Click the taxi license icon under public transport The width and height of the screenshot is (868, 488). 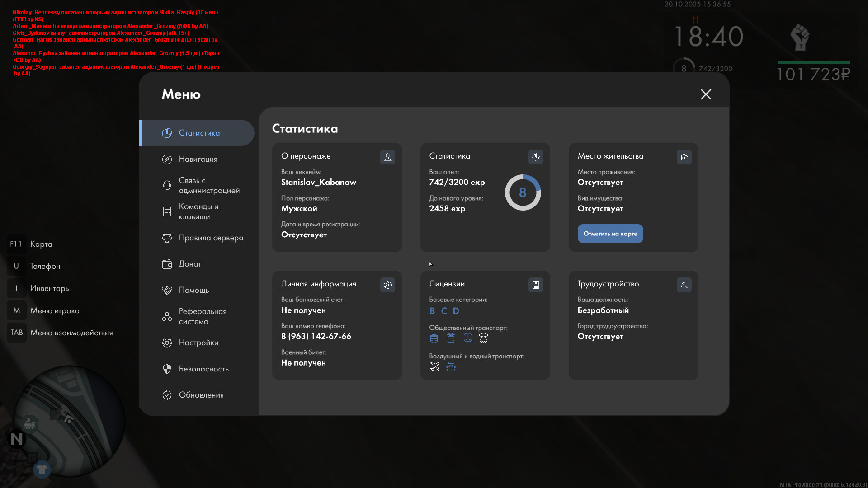click(x=483, y=338)
